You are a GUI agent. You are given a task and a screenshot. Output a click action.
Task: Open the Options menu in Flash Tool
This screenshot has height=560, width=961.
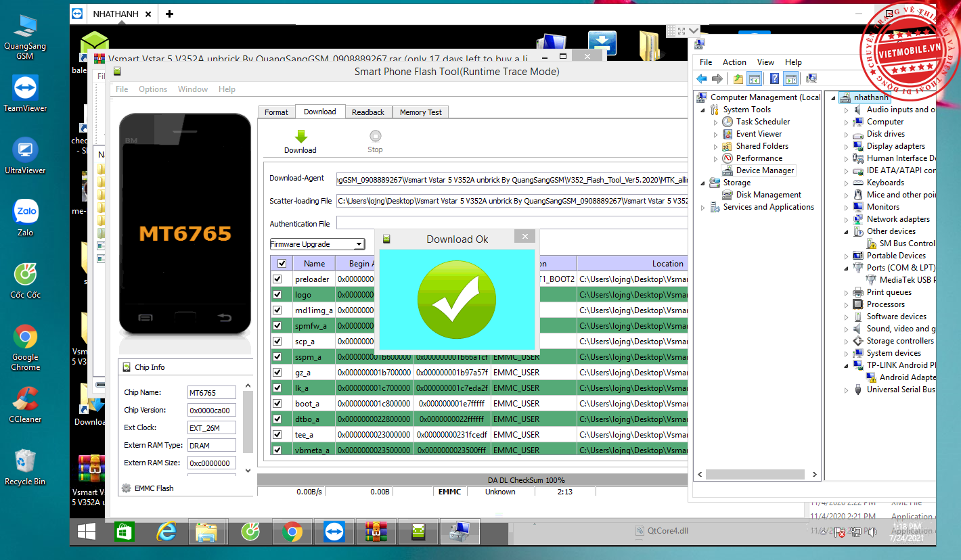click(x=153, y=89)
